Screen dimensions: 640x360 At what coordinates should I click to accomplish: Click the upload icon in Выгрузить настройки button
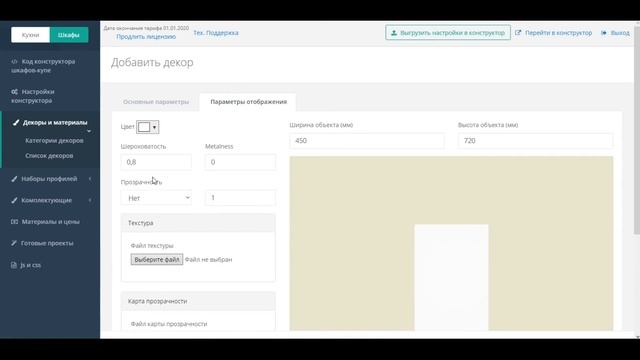click(394, 33)
